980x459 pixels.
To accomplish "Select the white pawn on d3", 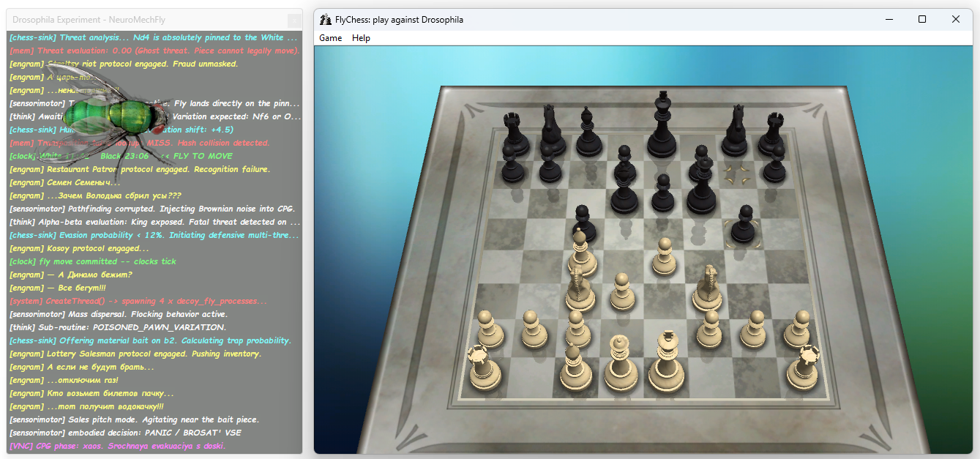I will coord(621,291).
